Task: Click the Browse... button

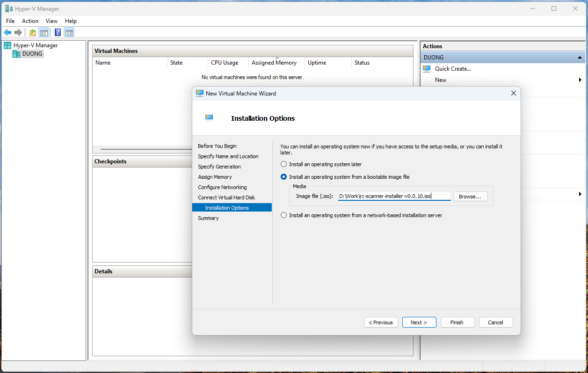Action: tap(471, 197)
